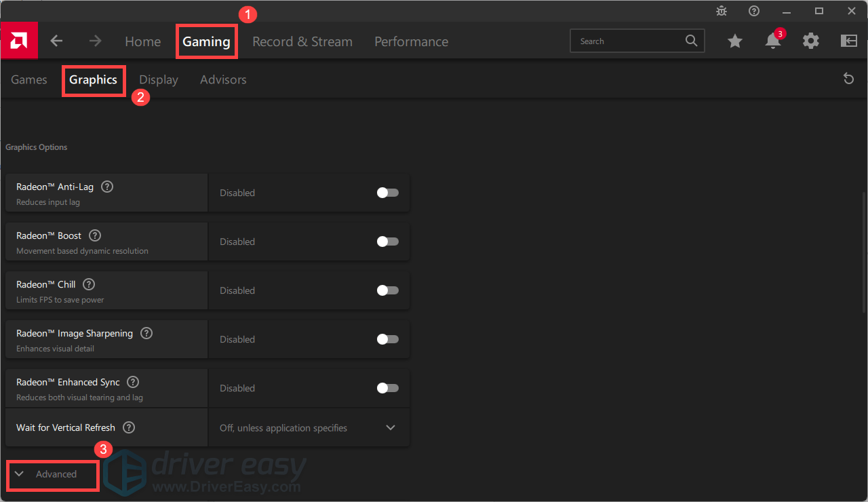Open Wait for Vertical Refresh dropdown
The height and width of the screenshot is (502, 868).
309,427
